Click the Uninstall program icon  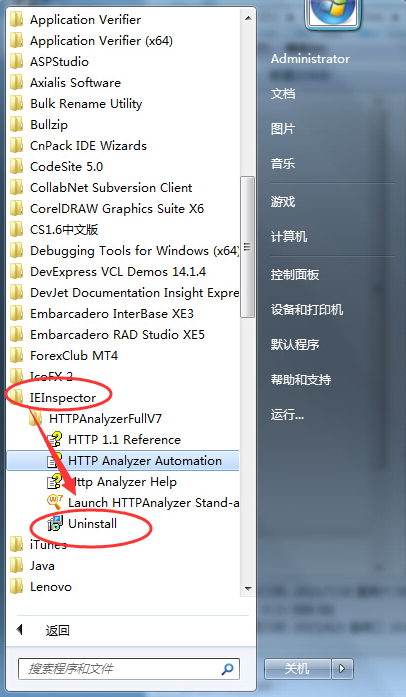pyautogui.click(x=56, y=523)
